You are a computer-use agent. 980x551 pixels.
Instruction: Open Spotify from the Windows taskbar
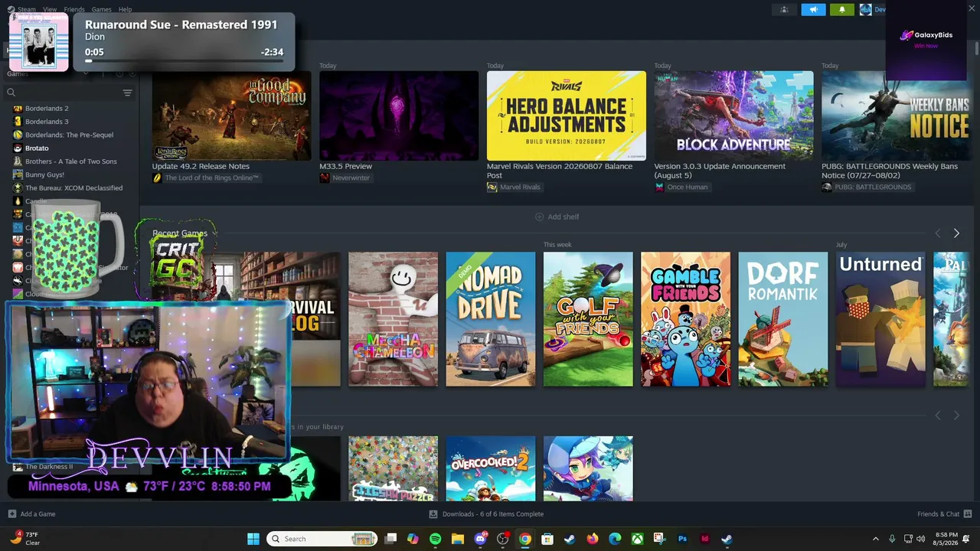[435, 539]
